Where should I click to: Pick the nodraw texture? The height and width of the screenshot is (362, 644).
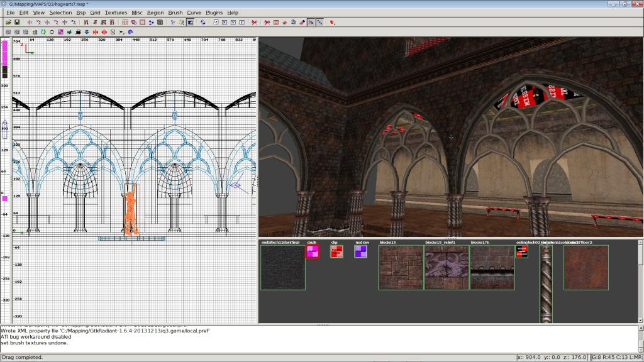(361, 251)
